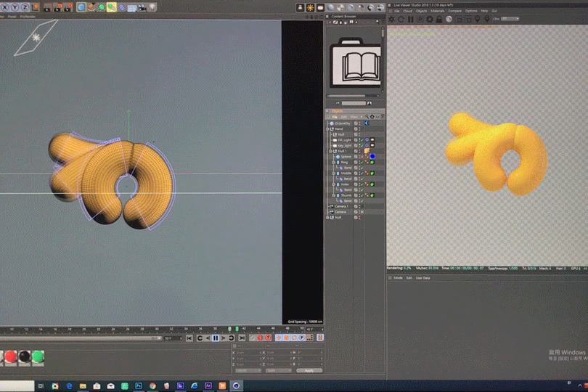Pause render in Live Viewer toolbar
This screenshot has height=392, width=588.
pyautogui.click(x=410, y=19)
